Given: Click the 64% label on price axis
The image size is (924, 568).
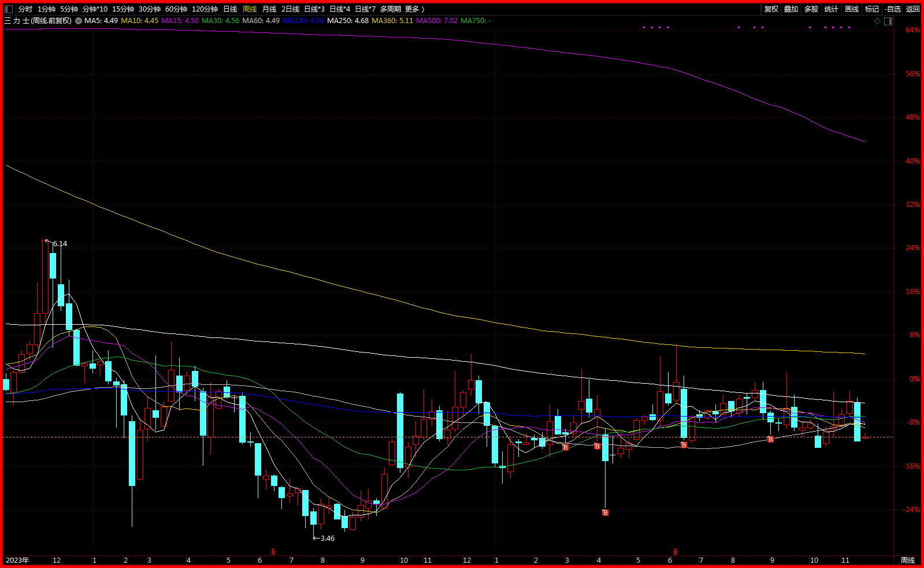Looking at the screenshot, I should [x=913, y=30].
